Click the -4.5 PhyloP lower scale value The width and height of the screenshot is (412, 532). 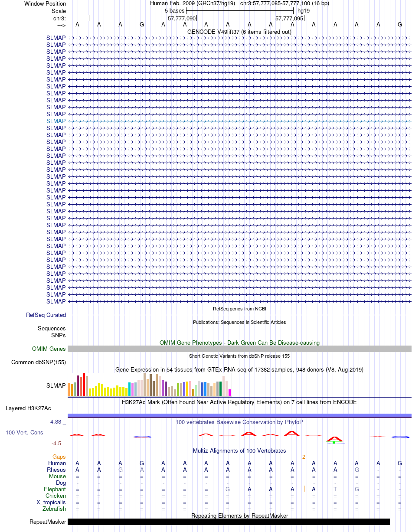coord(58,443)
